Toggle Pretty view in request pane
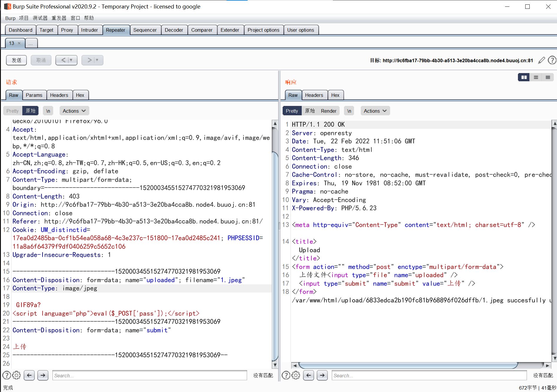557x392 pixels. pos(13,111)
